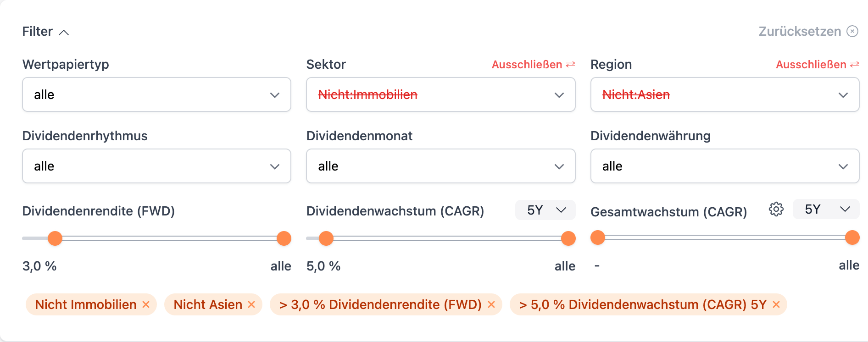Click the Zurücksetzen reset link
This screenshot has height=342, width=868.
coord(800,31)
